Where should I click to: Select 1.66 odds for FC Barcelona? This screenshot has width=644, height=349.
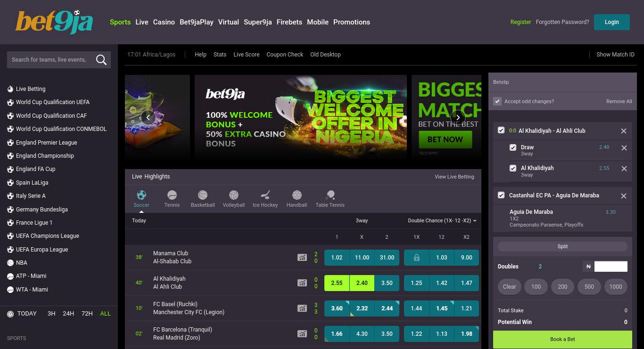pyautogui.click(x=337, y=334)
